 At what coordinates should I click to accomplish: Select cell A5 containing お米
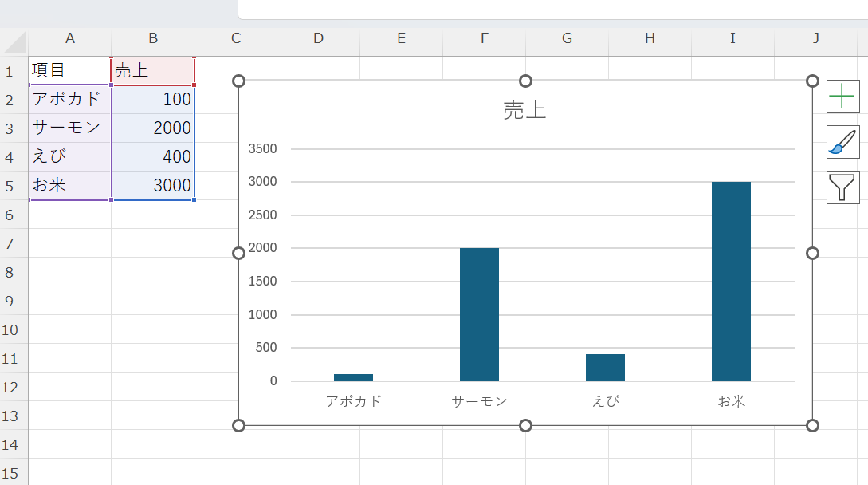pyautogui.click(x=70, y=185)
